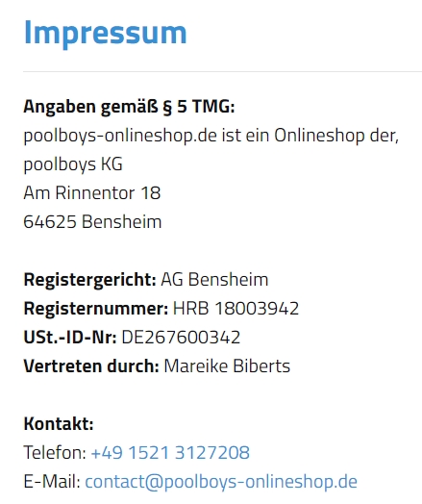Click the postal line '64625 Bensheim'
The image size is (422, 504).
tap(92, 222)
